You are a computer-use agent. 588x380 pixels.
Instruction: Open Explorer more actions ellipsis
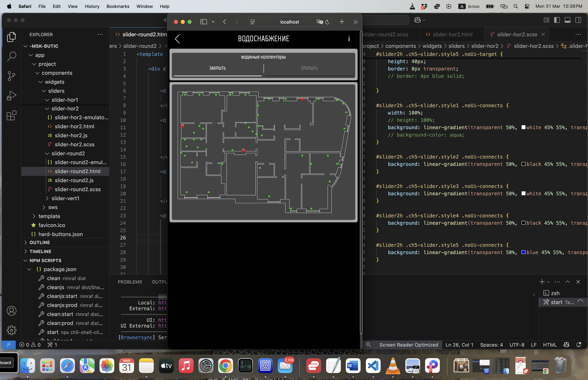pyautogui.click(x=100, y=34)
